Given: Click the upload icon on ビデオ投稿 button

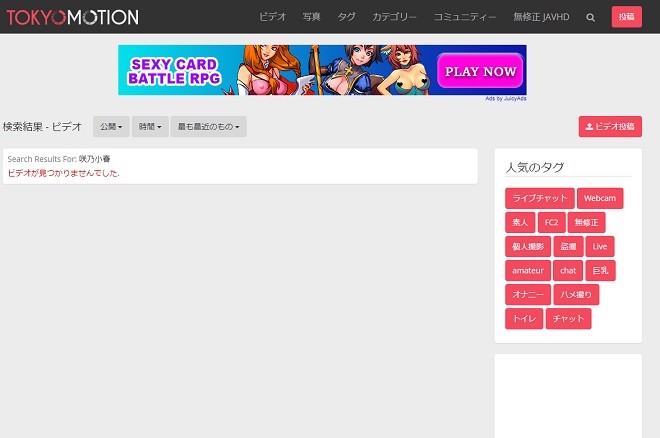Looking at the screenshot, I should pos(589,127).
